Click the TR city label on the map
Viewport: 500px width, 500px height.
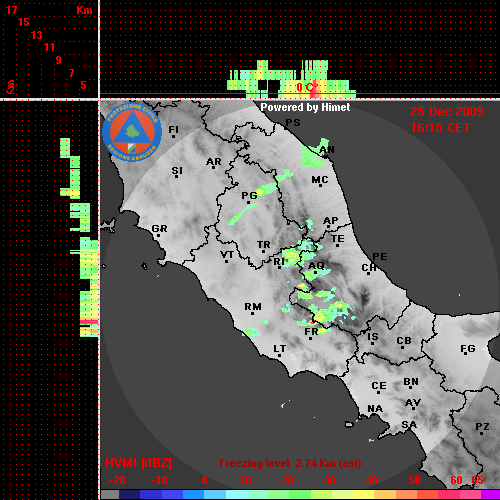264,245
